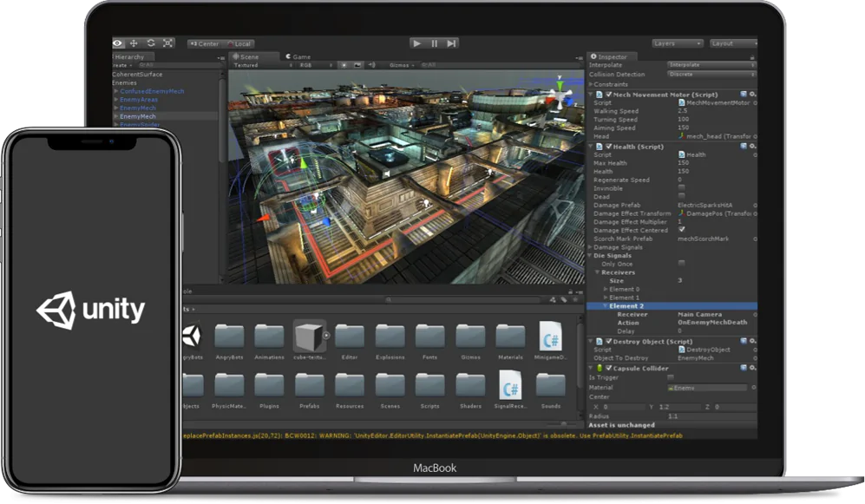Switch to the Game tab
865x504 pixels.
[298, 56]
